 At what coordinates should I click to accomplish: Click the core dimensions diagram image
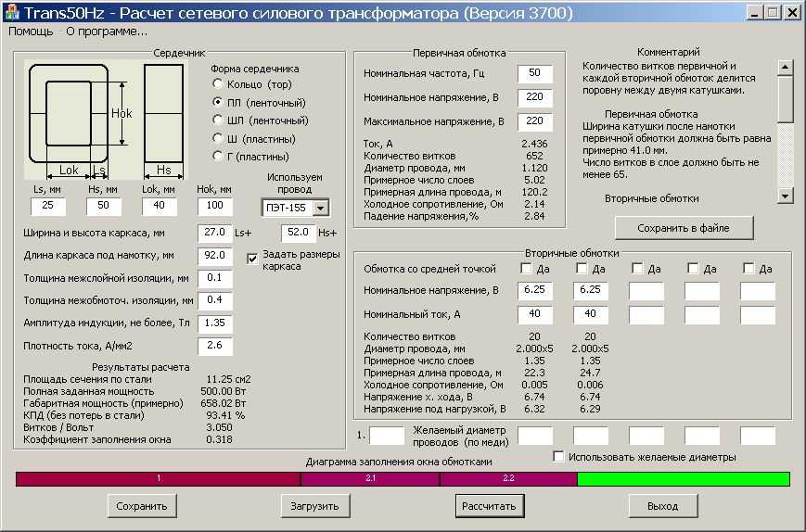(x=106, y=120)
